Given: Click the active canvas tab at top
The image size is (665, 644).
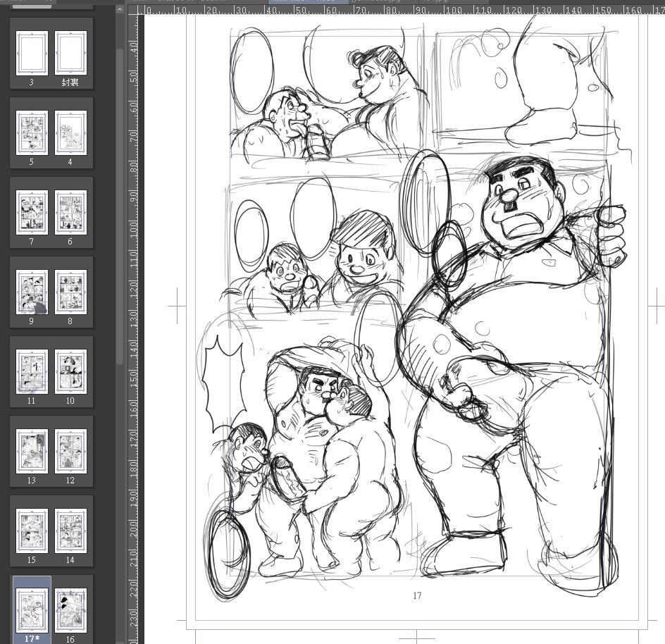Looking at the screenshot, I should (x=307, y=2).
